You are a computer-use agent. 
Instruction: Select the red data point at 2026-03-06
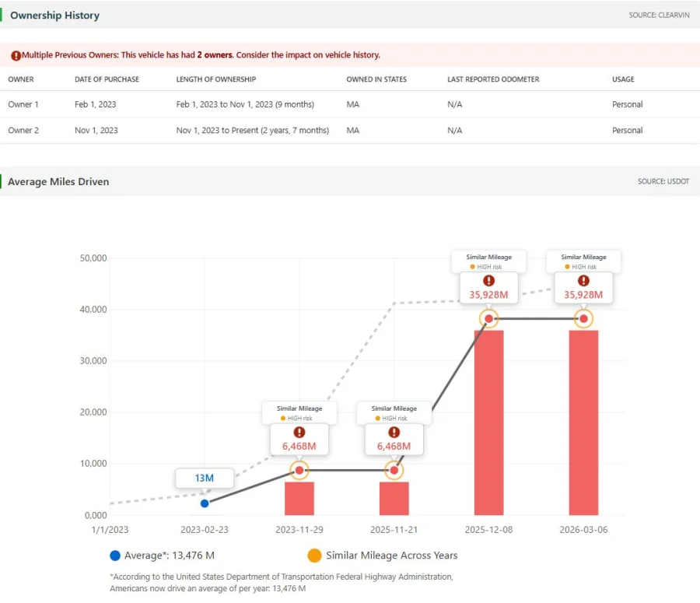[583, 318]
